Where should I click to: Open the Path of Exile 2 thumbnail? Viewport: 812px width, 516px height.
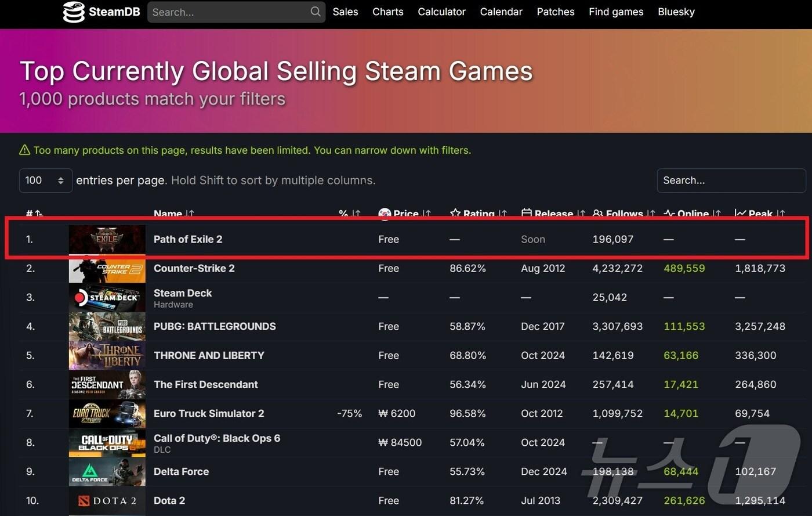[x=107, y=239]
